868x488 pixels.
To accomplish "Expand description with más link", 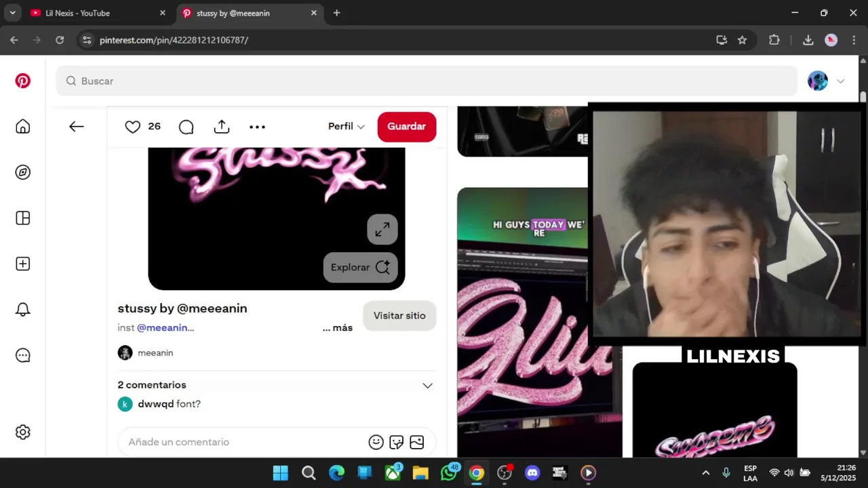I will tap(338, 328).
